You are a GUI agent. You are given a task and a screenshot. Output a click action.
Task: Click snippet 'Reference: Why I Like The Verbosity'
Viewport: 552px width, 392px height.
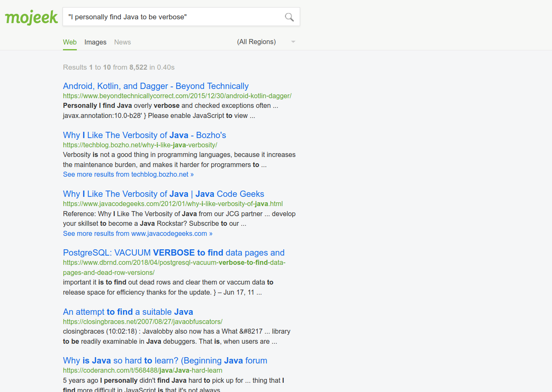click(179, 219)
